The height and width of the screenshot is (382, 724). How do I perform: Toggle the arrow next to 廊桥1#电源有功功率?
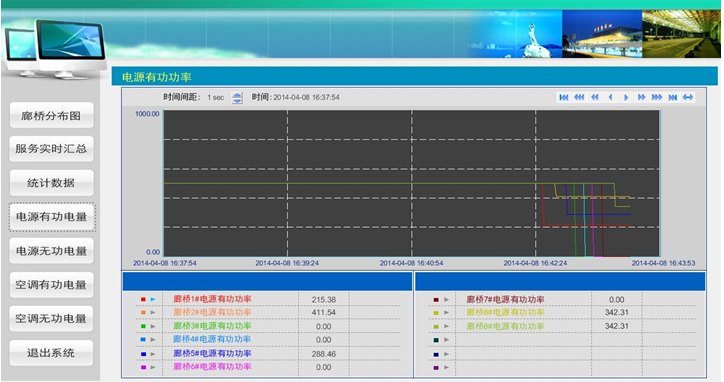153,299
